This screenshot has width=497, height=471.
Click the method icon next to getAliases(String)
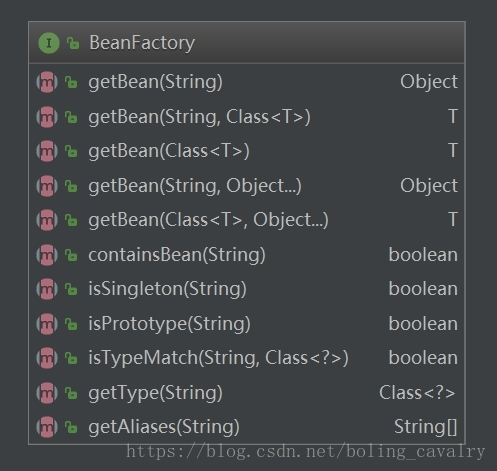47,427
